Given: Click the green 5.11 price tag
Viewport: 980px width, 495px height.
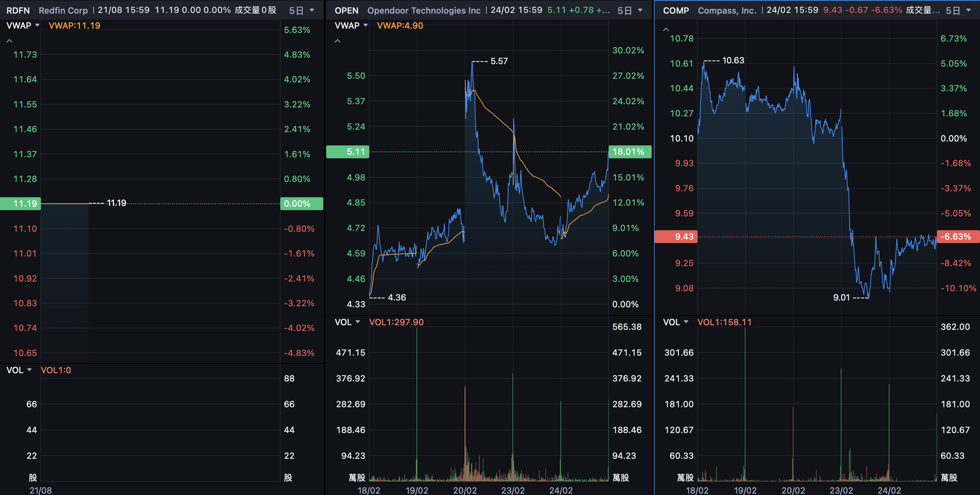Looking at the screenshot, I should pos(348,152).
